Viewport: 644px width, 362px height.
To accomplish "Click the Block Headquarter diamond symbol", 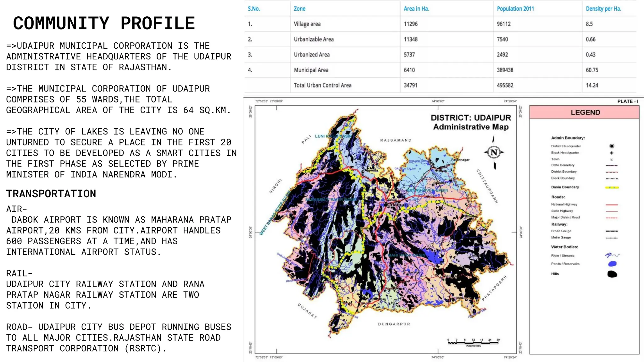I will (612, 153).
